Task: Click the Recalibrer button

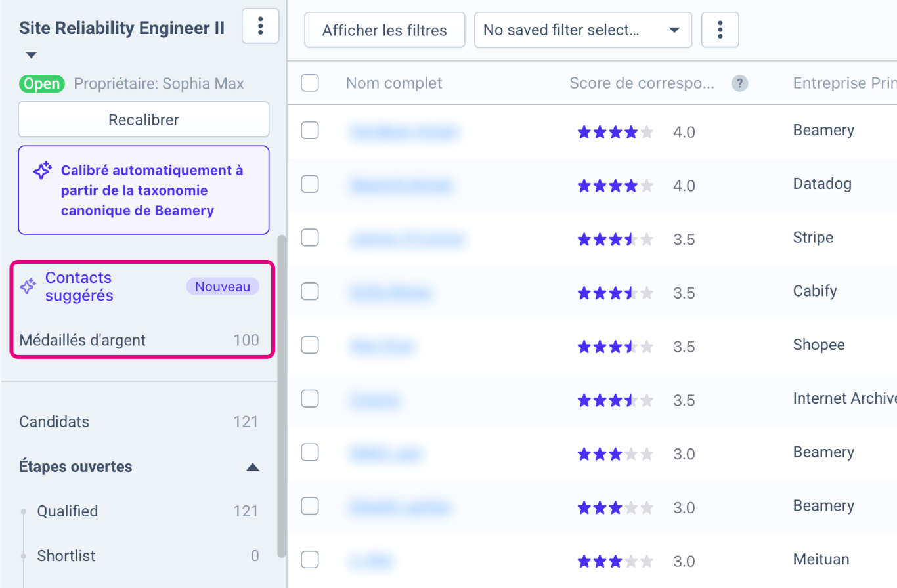Action: (x=144, y=119)
